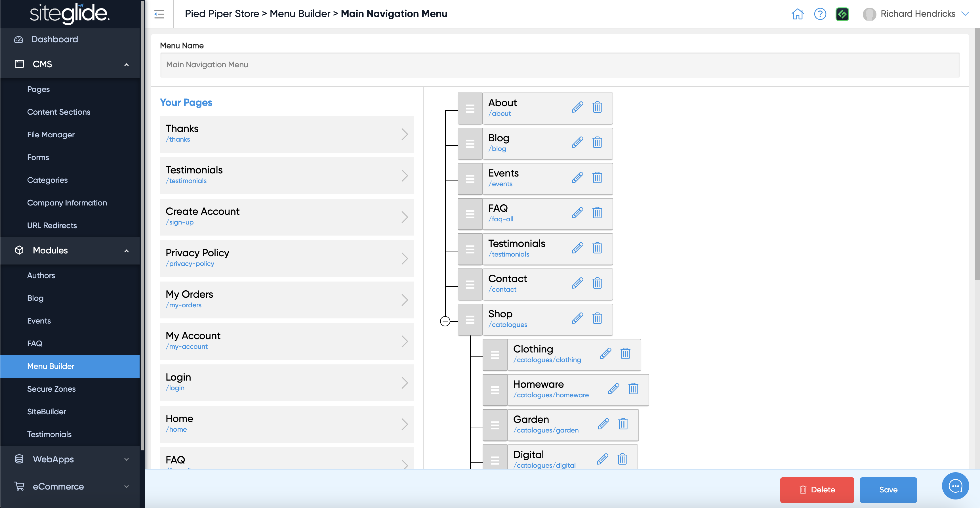Edit the Clothing submenu item pencil
The height and width of the screenshot is (508, 980).
pos(606,354)
